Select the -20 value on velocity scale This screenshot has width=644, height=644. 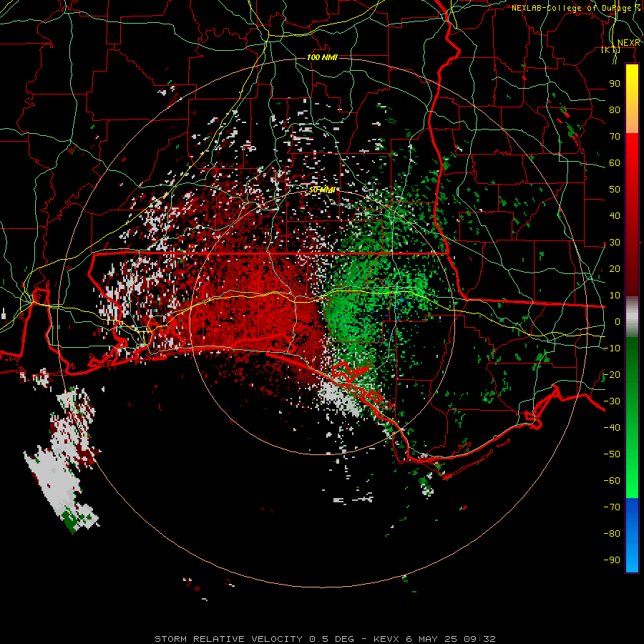[x=612, y=374]
